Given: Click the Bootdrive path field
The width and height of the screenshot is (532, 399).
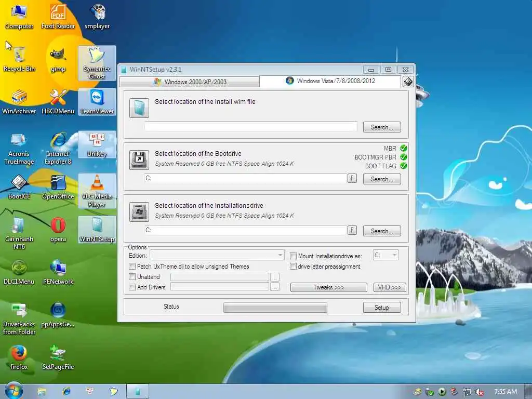Looking at the screenshot, I should [246, 178].
